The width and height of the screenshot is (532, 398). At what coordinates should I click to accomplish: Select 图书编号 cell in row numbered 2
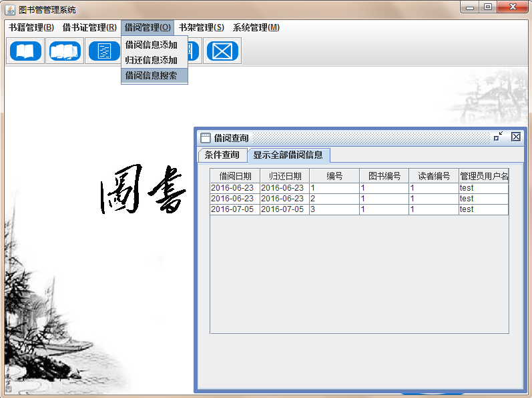(384, 199)
